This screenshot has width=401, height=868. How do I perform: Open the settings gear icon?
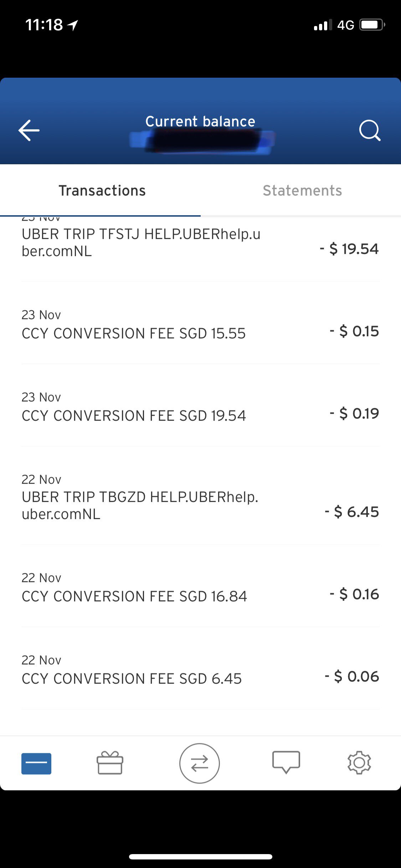[359, 763]
